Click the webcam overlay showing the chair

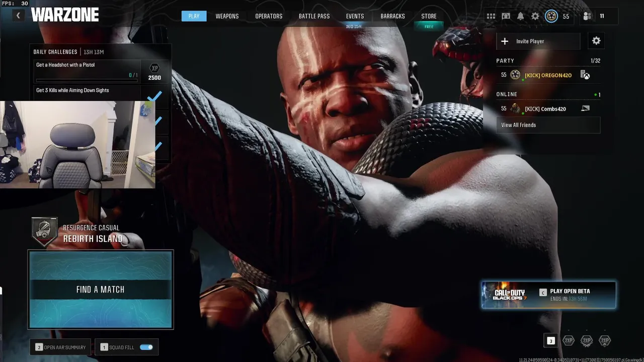[77, 144]
